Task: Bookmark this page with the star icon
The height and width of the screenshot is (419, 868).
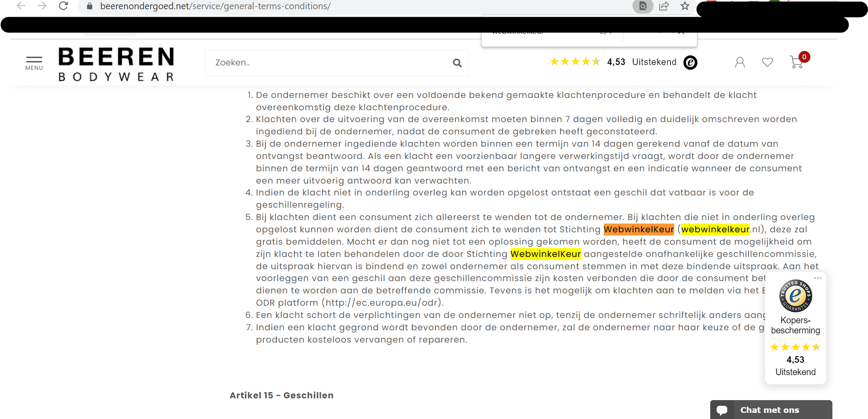Action: (685, 6)
